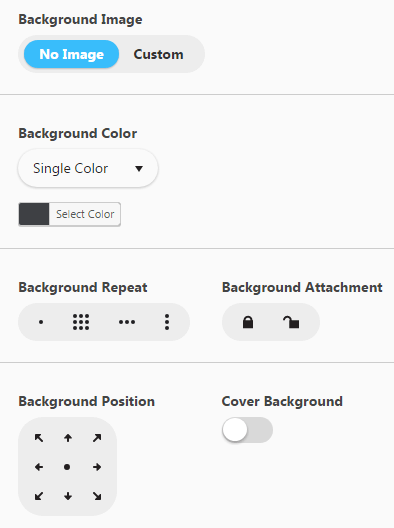This screenshot has width=394, height=528.
Task: Set background position to center dot
Action: pos(67,467)
